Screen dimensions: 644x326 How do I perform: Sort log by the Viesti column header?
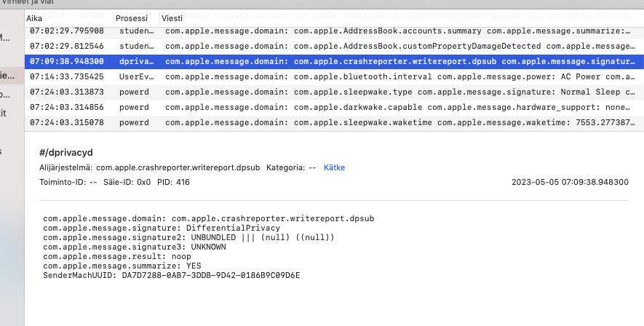tap(172, 18)
